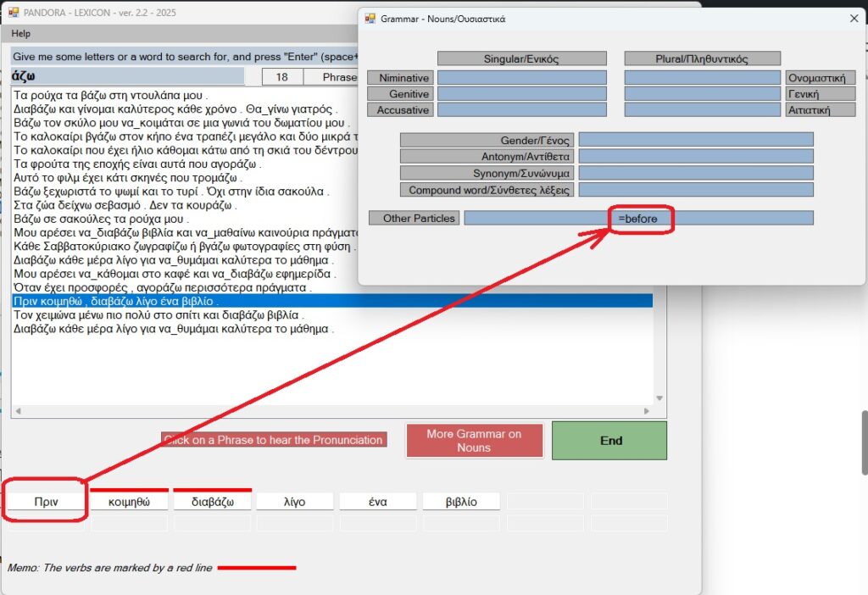Click the phrase list scroll down arrow
Viewport: 868px width, 595px height.
point(659,399)
